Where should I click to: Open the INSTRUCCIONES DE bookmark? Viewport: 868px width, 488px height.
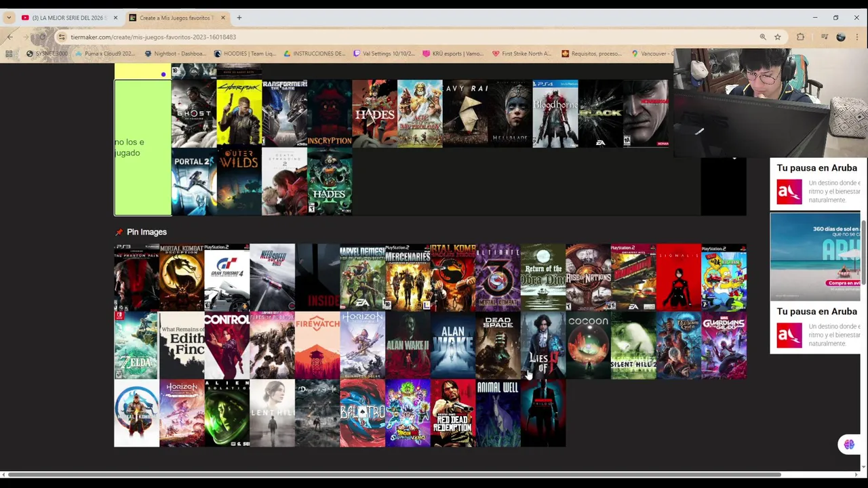pyautogui.click(x=315, y=54)
